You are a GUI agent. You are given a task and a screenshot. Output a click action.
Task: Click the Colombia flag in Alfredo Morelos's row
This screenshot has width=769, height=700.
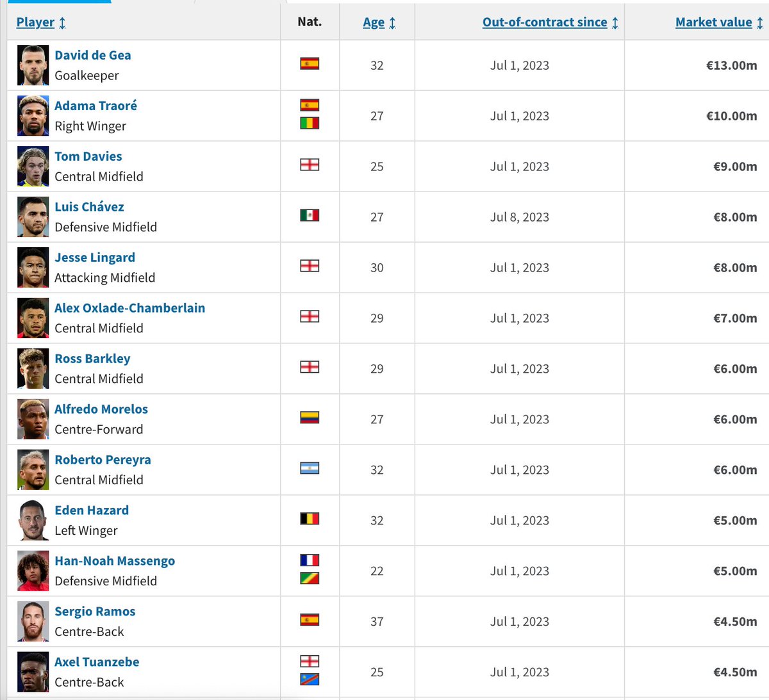point(310,418)
